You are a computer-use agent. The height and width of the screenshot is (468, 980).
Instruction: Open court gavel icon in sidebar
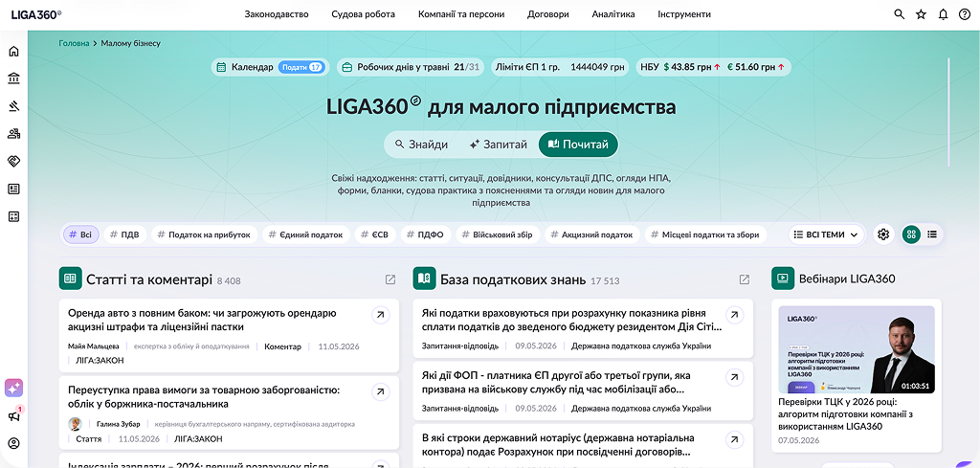[x=13, y=105]
